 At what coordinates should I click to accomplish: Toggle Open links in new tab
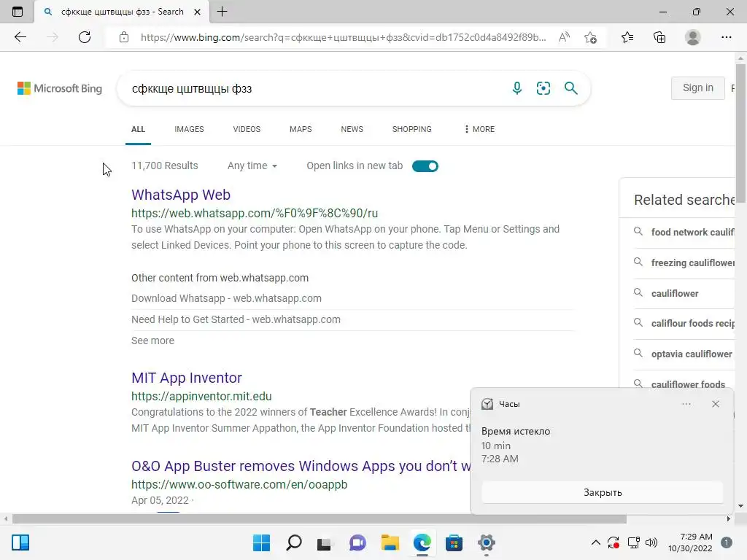[x=425, y=166]
